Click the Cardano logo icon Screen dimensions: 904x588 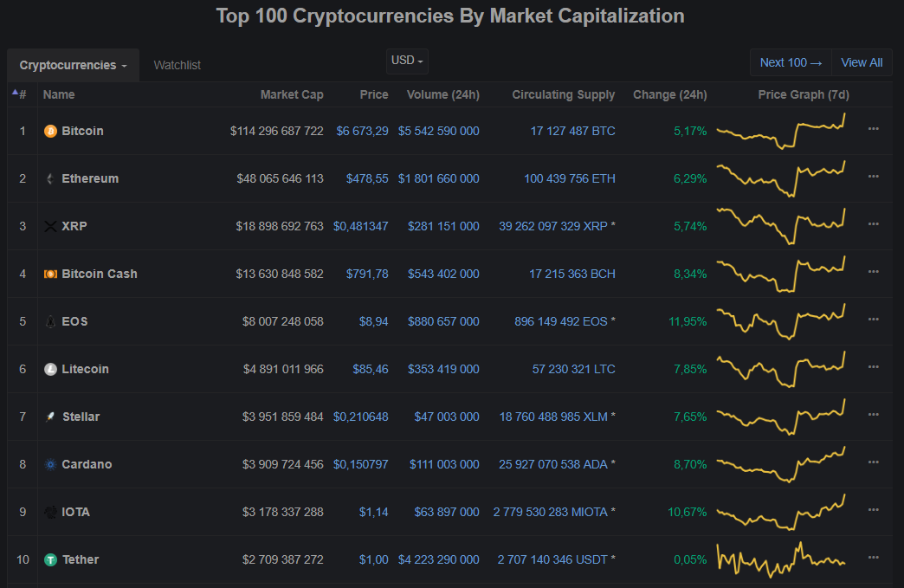[50, 464]
